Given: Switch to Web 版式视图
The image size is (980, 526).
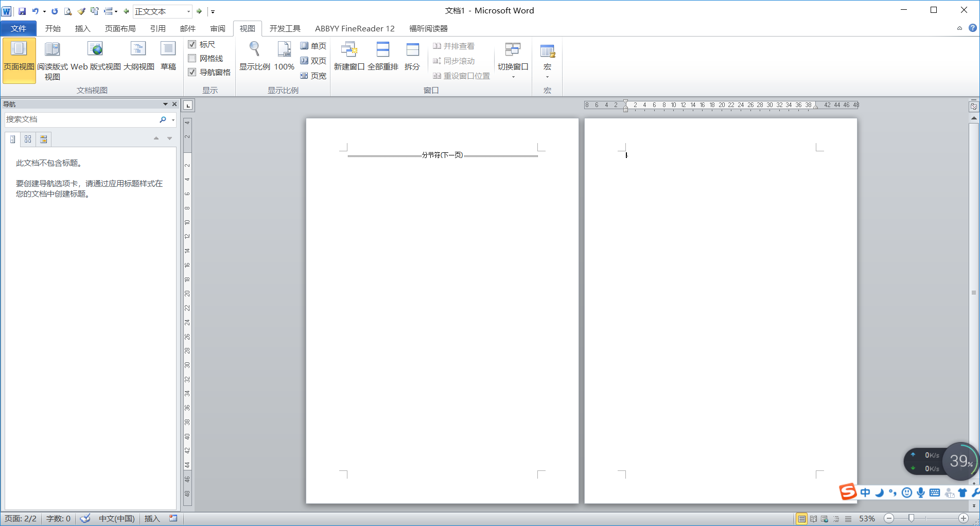Looking at the screenshot, I should (95, 56).
